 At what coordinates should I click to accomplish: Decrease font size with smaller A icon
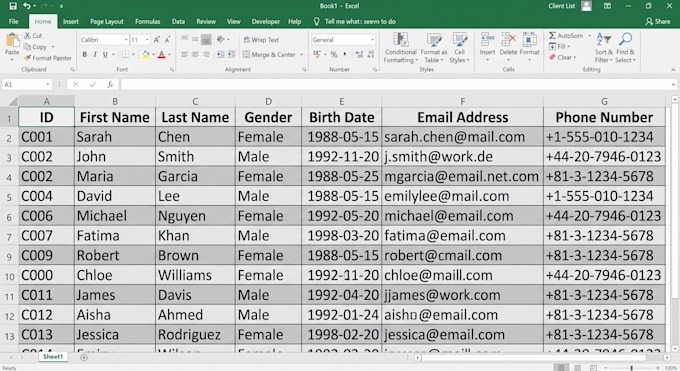pos(167,39)
